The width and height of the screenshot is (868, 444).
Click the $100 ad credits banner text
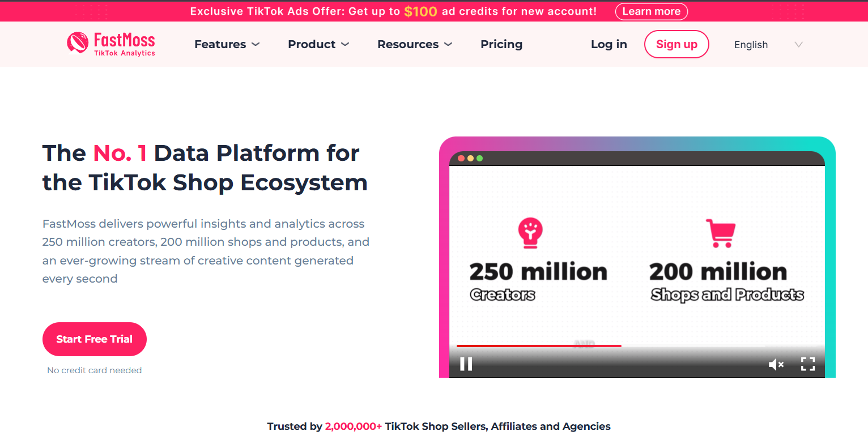pos(420,11)
